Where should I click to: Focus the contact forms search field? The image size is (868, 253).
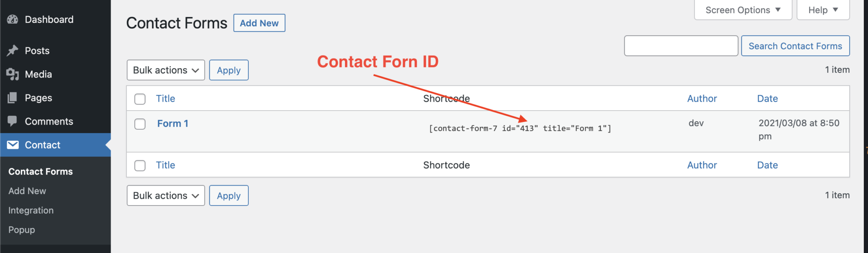pos(681,46)
